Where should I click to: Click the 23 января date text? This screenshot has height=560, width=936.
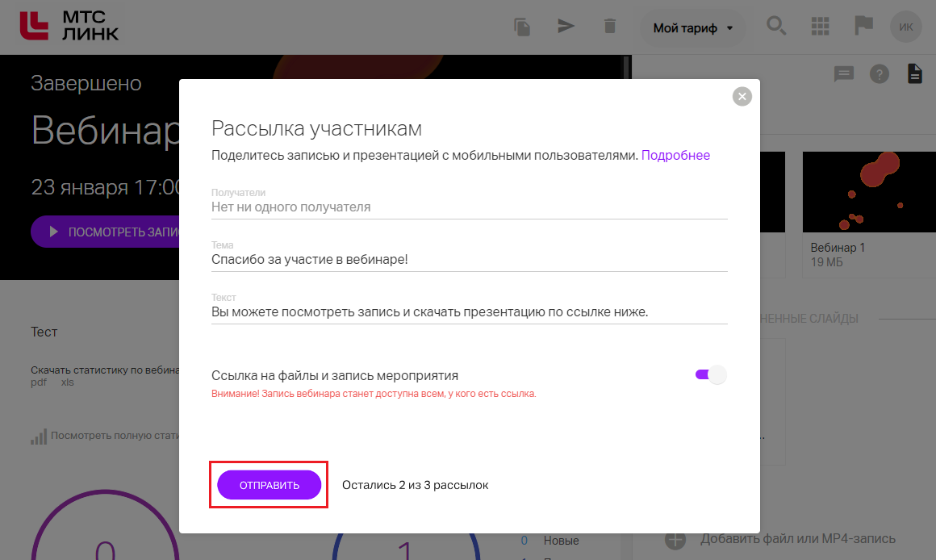pos(105,187)
